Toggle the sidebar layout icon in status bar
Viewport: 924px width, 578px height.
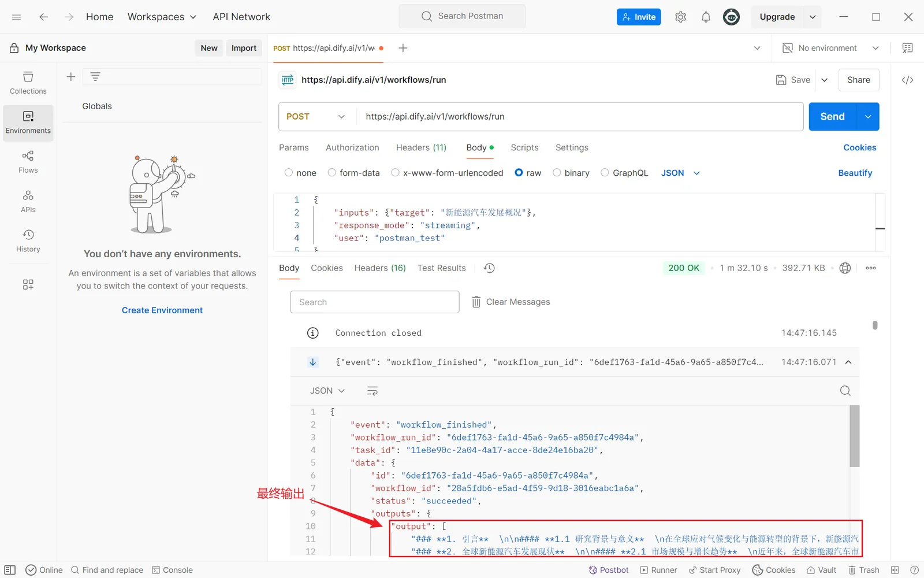(10, 570)
